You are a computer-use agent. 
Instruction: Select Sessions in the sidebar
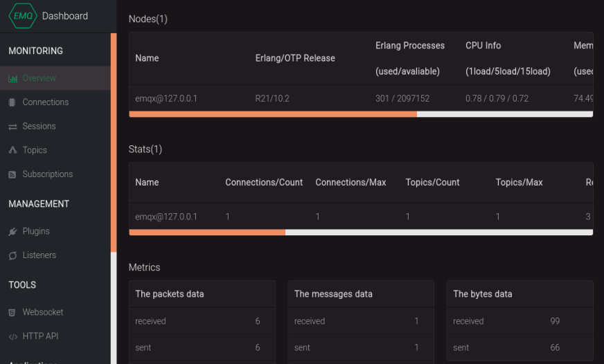(39, 127)
